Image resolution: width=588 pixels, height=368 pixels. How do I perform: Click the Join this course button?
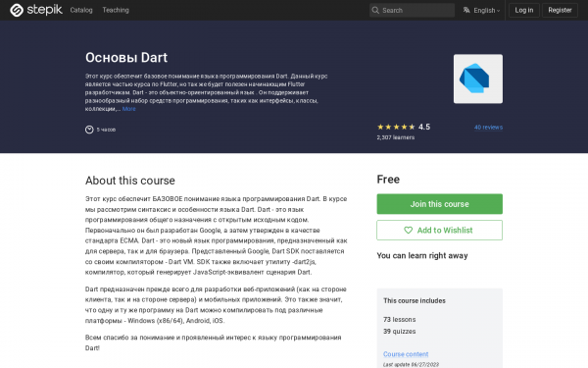pyautogui.click(x=439, y=204)
